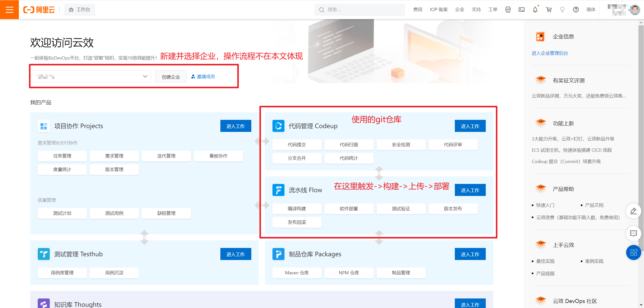Image resolution: width=644 pixels, height=308 pixels.
Task: Click the blue floating apps grid icon
Action: click(633, 252)
